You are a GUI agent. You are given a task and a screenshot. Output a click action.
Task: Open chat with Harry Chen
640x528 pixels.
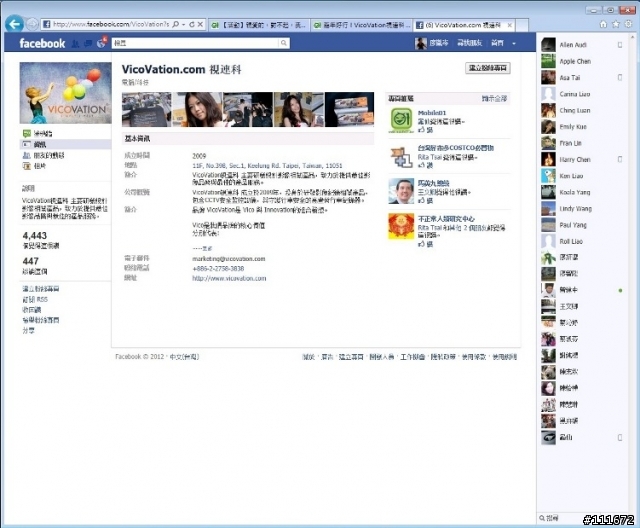click(x=582, y=160)
